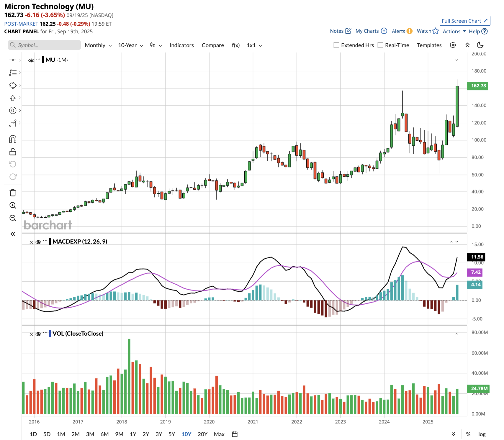
Task: Expand the bottom range bar chevrons
Action: [x=453, y=434]
